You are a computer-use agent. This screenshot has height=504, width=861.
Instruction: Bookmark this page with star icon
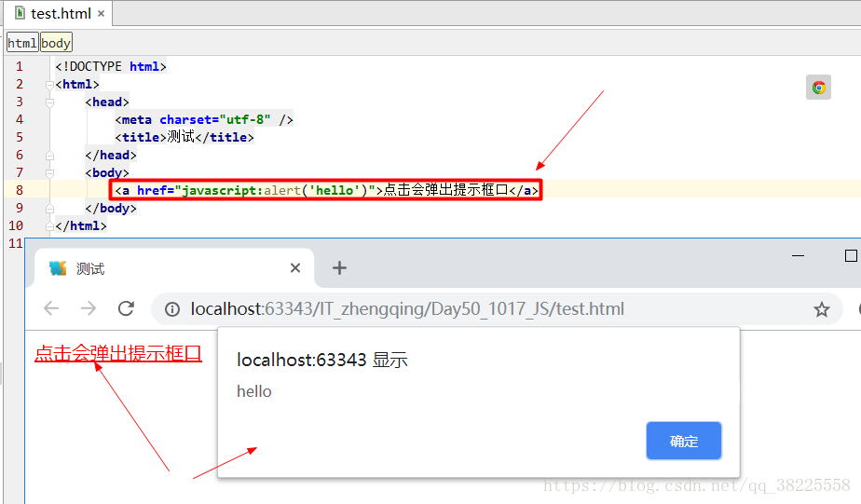[822, 309]
